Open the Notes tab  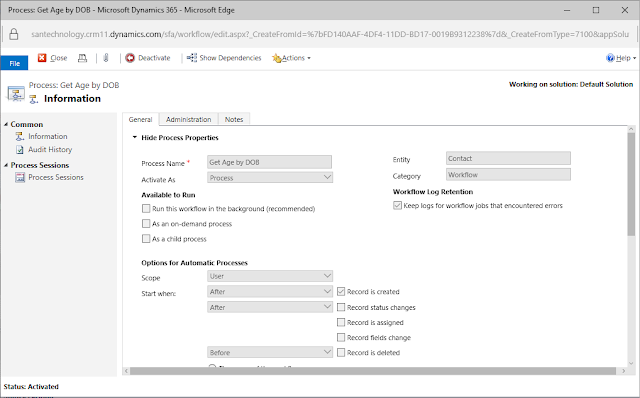[x=234, y=119]
